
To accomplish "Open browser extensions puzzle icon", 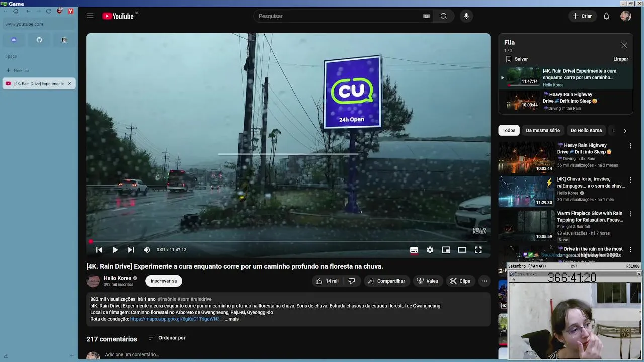I will coord(16,11).
